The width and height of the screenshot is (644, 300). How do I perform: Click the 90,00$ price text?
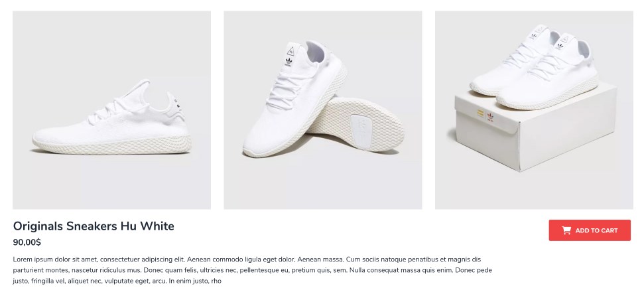pos(27,242)
